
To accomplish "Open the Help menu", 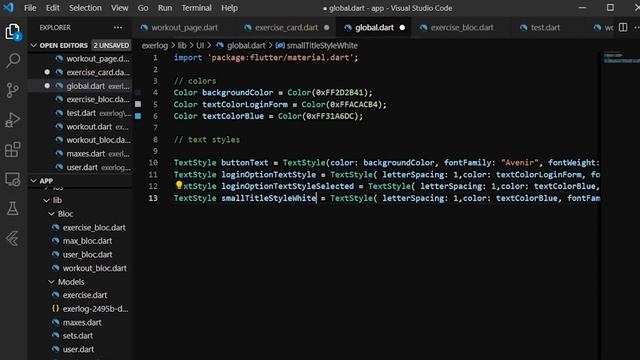I will tap(229, 8).
